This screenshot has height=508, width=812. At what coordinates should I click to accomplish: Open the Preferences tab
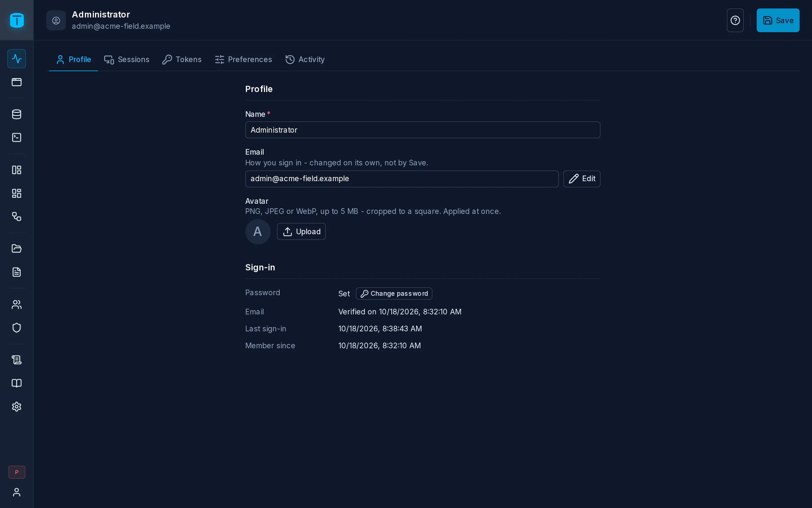[243, 60]
